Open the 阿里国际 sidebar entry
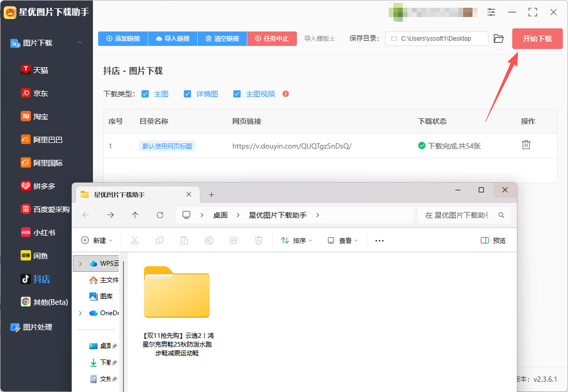568x392 pixels. [42, 162]
